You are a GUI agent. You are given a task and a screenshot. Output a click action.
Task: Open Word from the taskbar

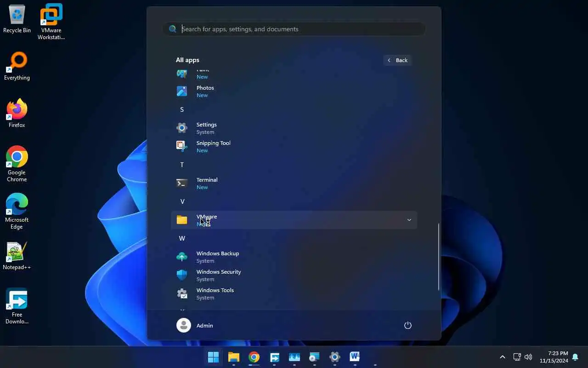coord(355,357)
